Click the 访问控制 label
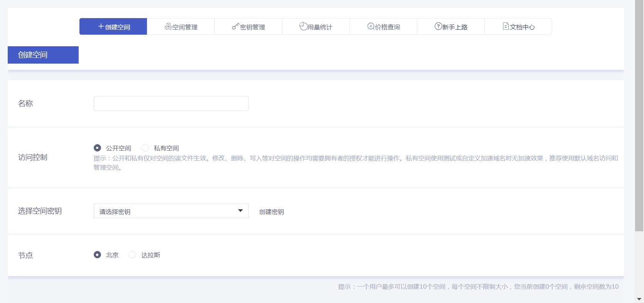 point(33,157)
